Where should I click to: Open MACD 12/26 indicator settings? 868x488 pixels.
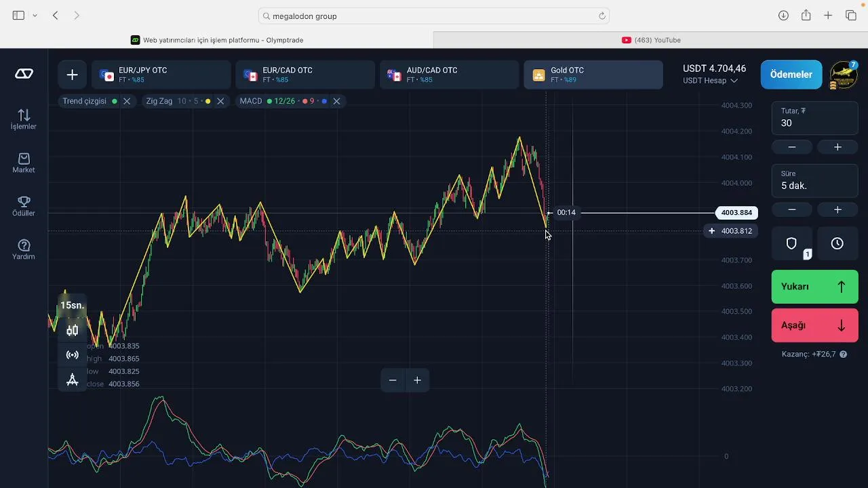pyautogui.click(x=283, y=101)
